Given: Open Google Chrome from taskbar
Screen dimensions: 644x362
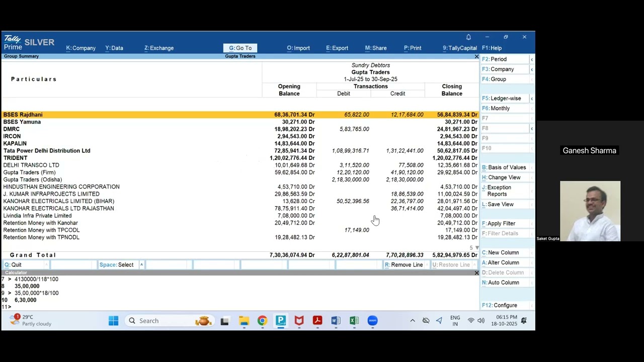Looking at the screenshot, I should [262, 321].
